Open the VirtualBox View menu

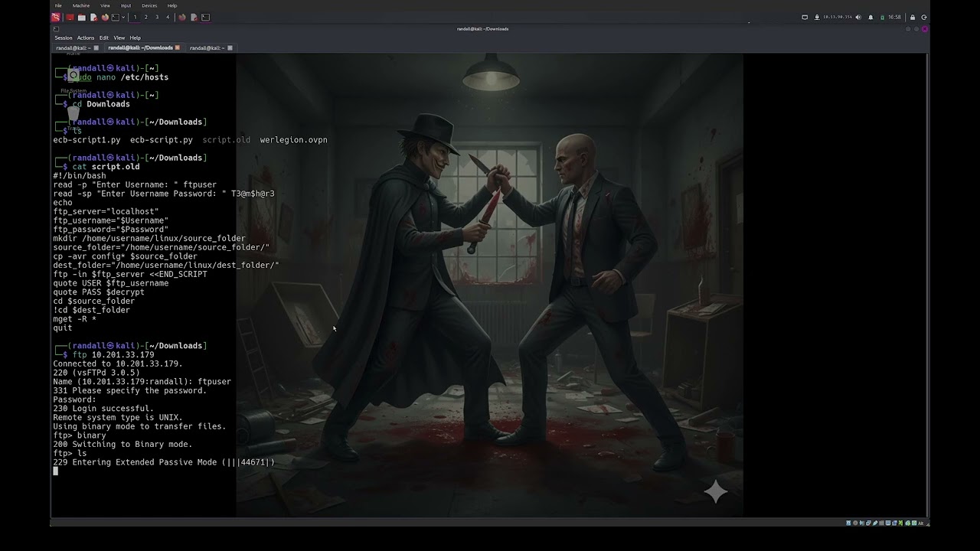tap(105, 5)
